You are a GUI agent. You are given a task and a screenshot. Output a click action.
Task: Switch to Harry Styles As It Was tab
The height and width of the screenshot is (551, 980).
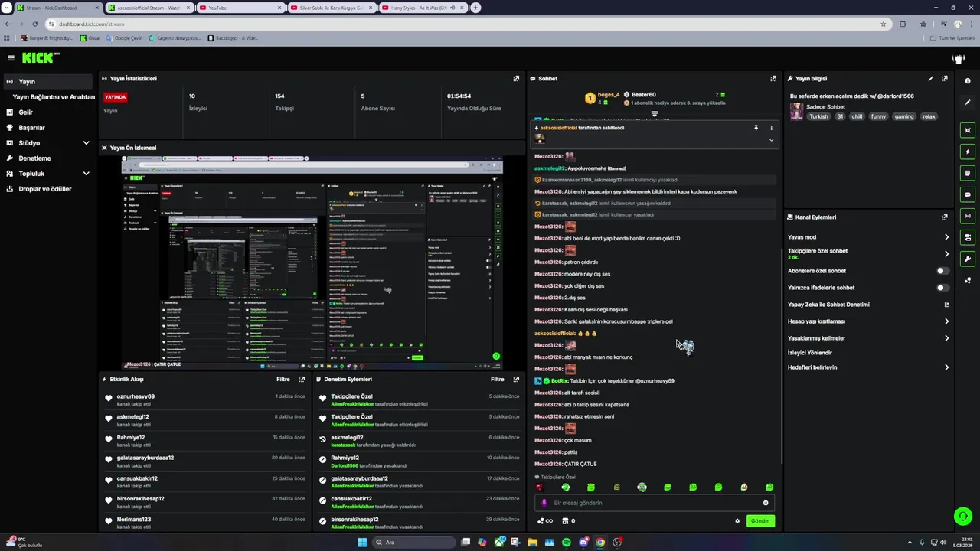coord(423,8)
